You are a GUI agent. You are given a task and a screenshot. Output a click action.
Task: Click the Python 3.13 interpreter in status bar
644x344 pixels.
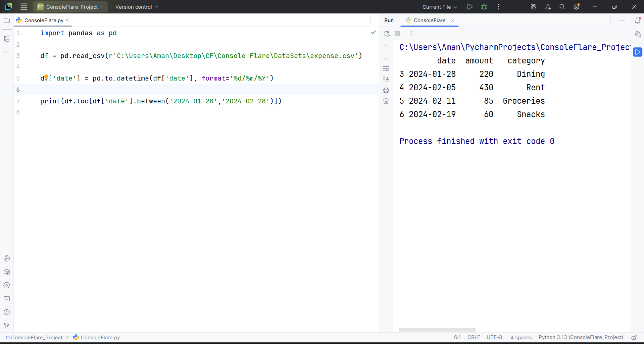coord(581,337)
